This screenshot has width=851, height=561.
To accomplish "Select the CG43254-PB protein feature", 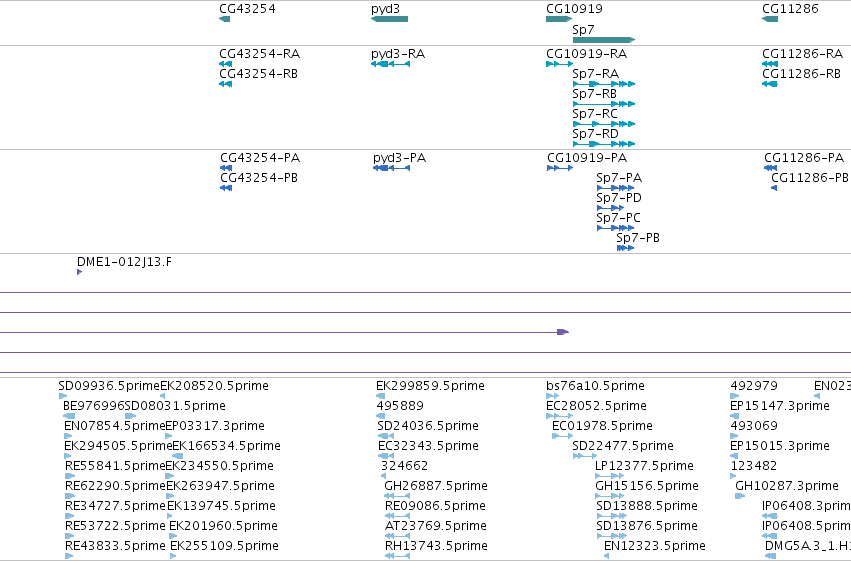I will tap(226, 188).
